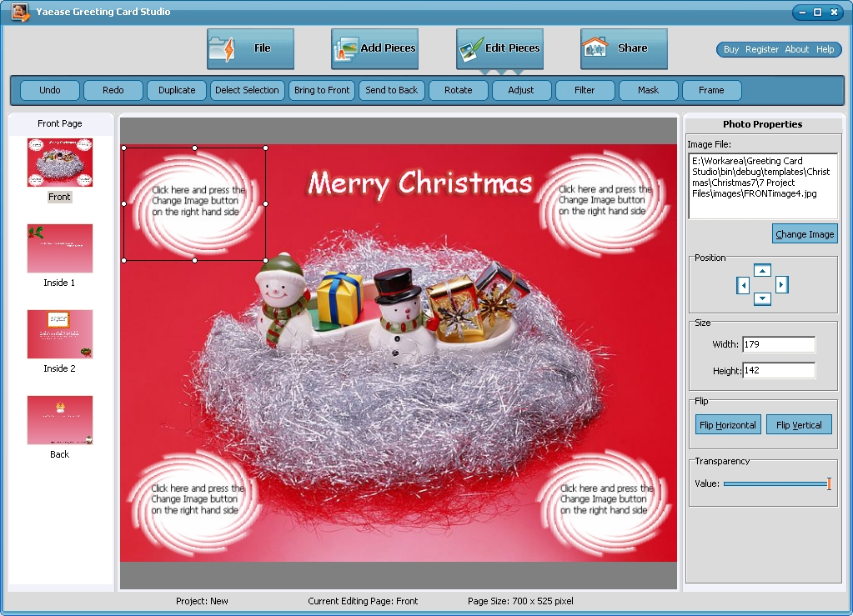The height and width of the screenshot is (616, 853).
Task: Maximize the Greeting Card Studio window
Action: (x=817, y=12)
